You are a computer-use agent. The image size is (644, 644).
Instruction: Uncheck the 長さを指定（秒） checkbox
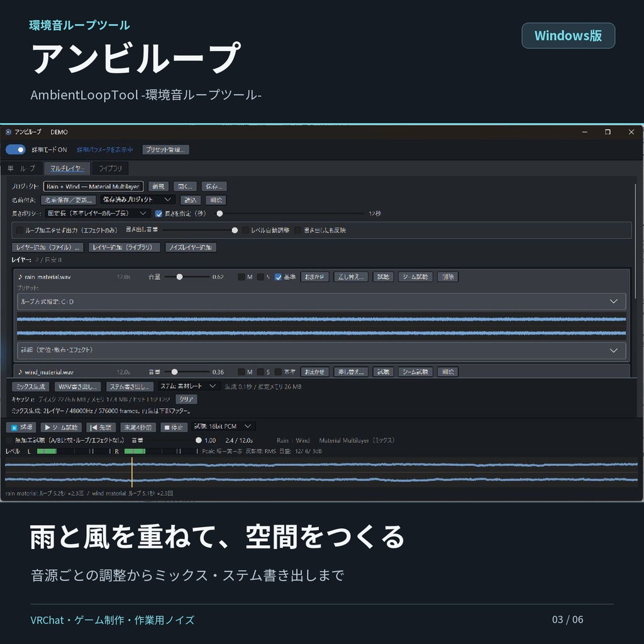pos(158,214)
